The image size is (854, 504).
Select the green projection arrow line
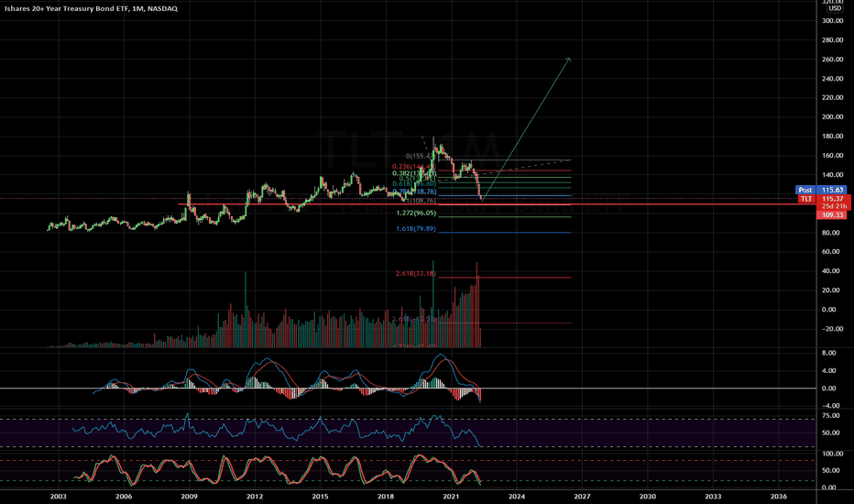click(x=526, y=129)
